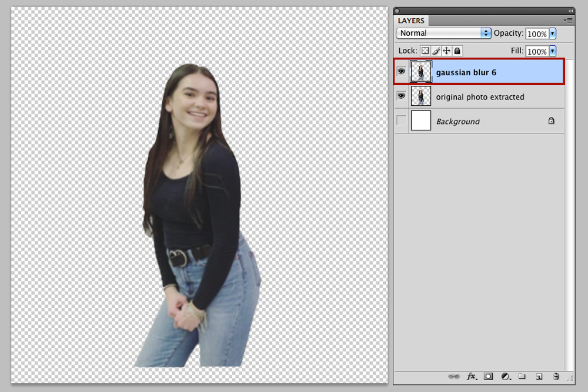This screenshot has width=588, height=392.
Task: Open the Fill percentage arrow
Action: 552,51
